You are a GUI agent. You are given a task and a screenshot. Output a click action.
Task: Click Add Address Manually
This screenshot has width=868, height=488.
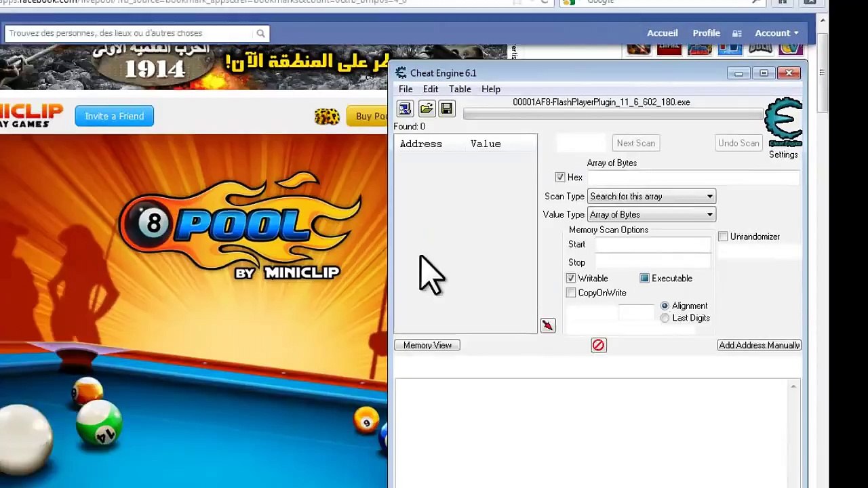pyautogui.click(x=759, y=346)
